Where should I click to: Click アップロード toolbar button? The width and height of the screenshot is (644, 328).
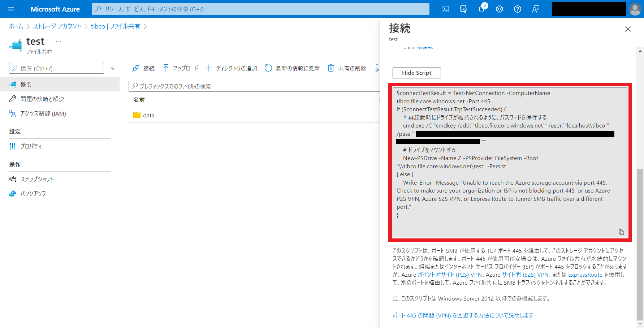181,68
